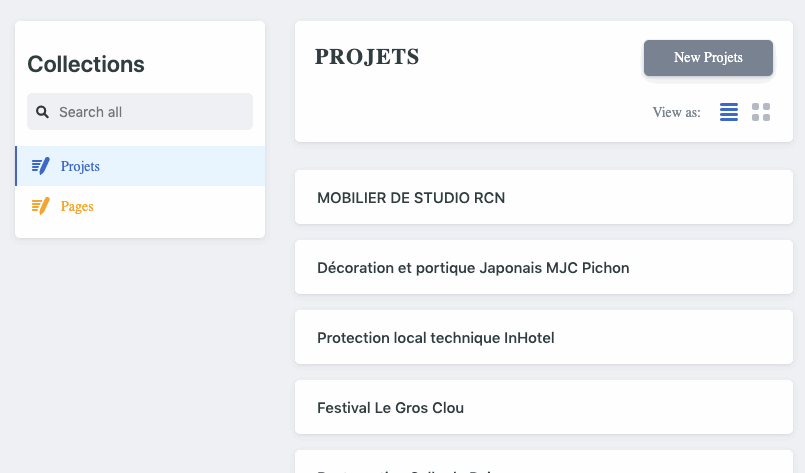
Task: Click empty space inside the Projets sidebar row
Action: coord(185,166)
